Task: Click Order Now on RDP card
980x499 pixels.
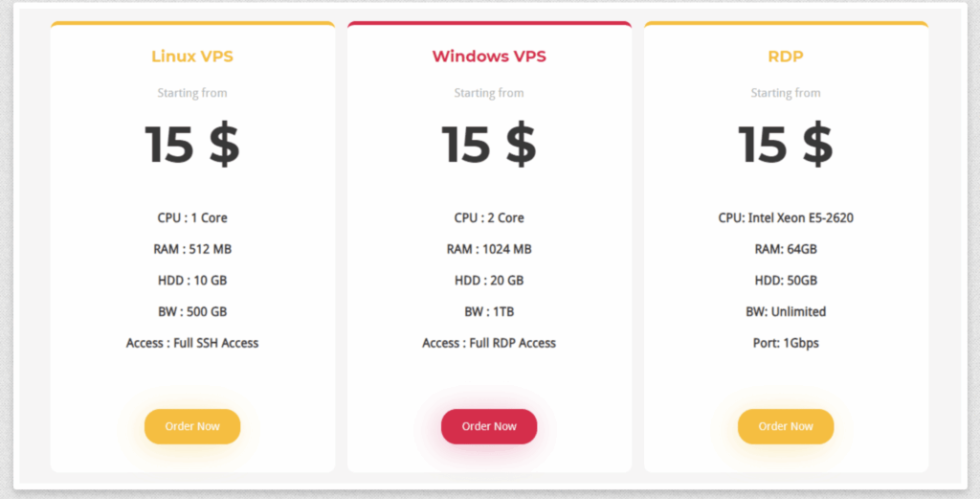Action: pyautogui.click(x=786, y=426)
